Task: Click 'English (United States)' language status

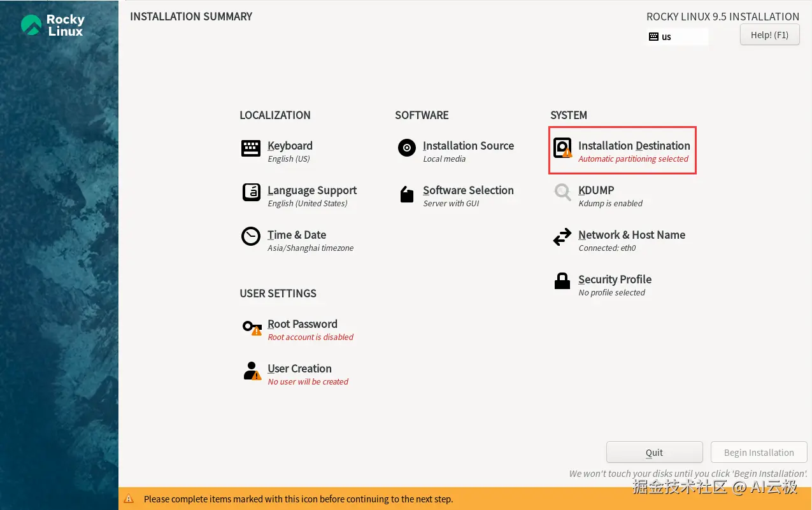Action: click(308, 204)
